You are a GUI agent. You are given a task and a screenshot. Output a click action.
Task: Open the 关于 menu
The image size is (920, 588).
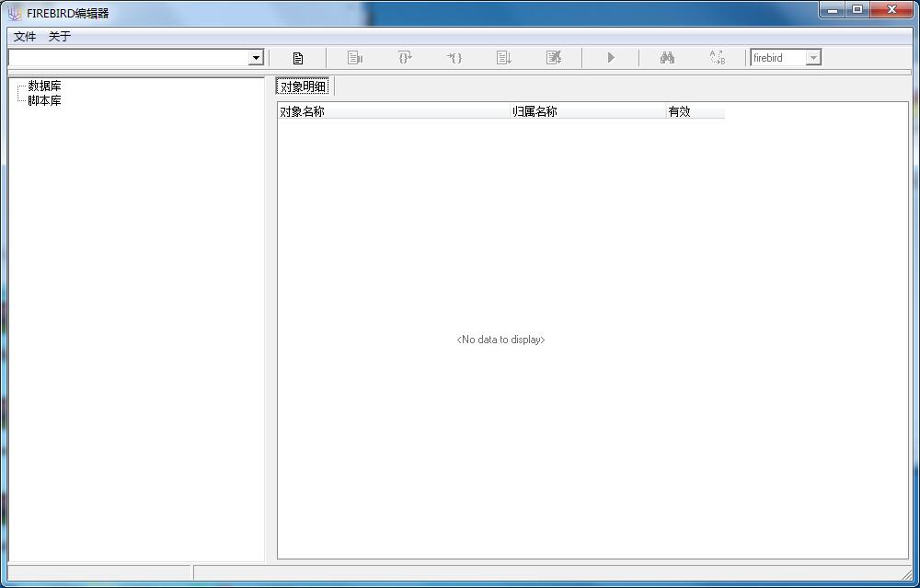[60, 37]
